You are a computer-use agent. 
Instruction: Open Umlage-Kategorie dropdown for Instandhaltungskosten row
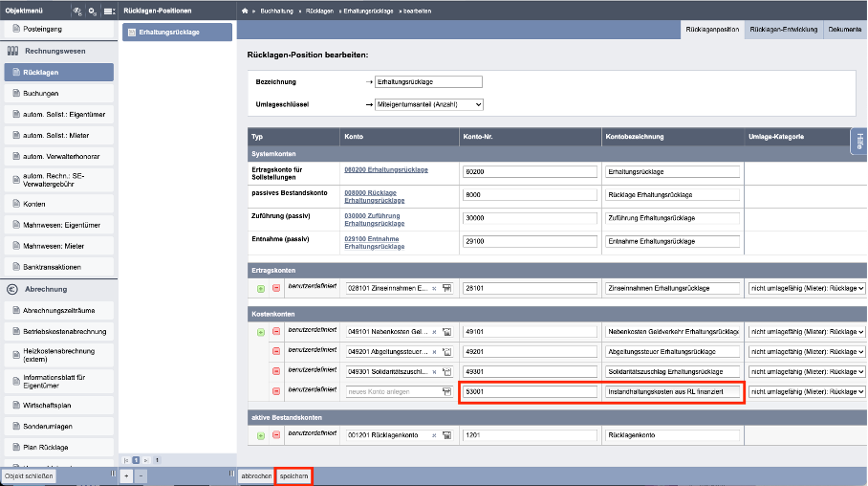click(x=807, y=392)
